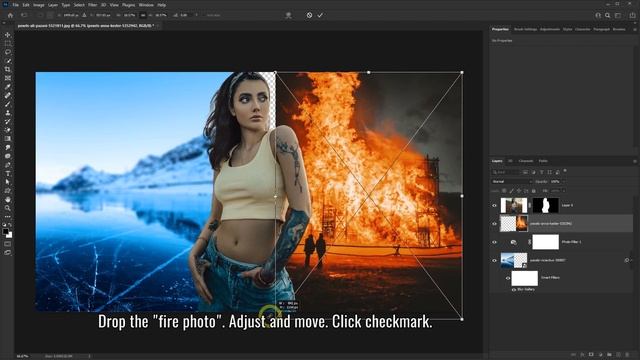Screen dimensions: 640x360
Task: Open the File menu
Action: [16, 5]
